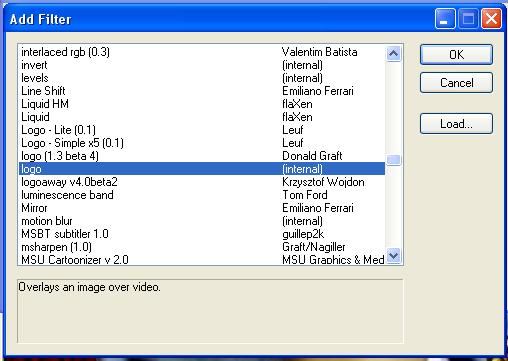Open the Load... filter plugin button
Viewport: 508px width, 361px height.
pyautogui.click(x=456, y=124)
